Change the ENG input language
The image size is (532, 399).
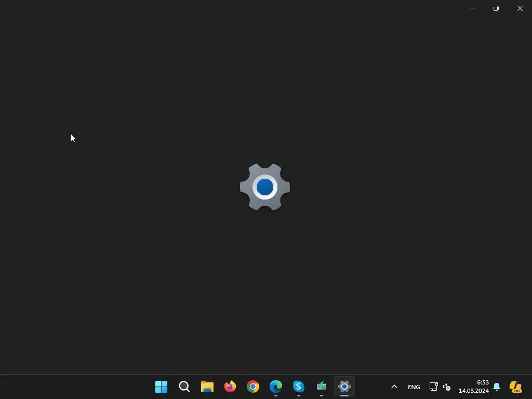pyautogui.click(x=414, y=387)
